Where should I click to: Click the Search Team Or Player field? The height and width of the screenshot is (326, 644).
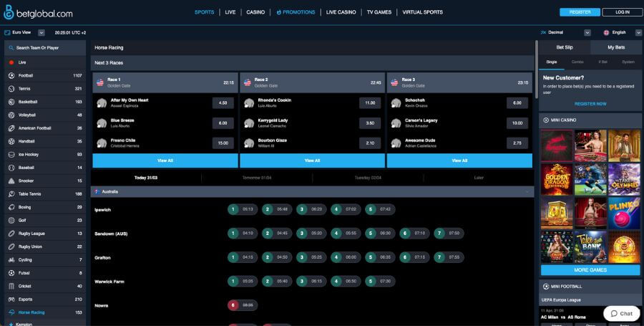(45, 48)
